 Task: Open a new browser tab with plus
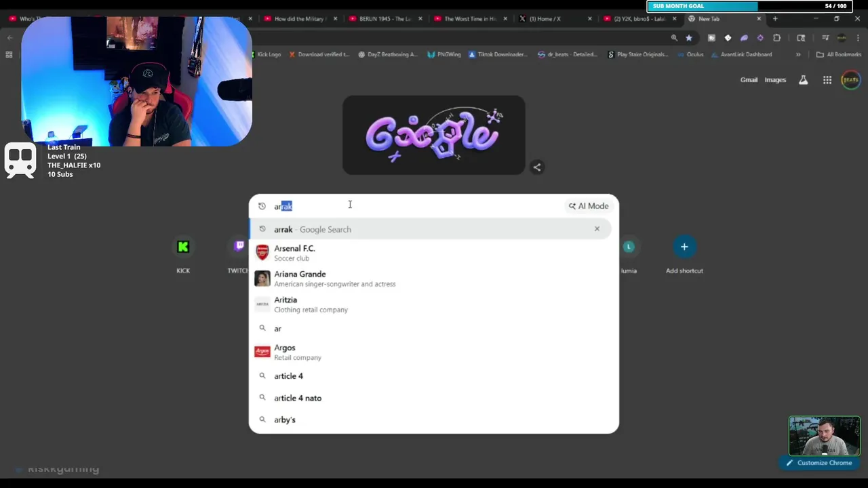pos(775,19)
